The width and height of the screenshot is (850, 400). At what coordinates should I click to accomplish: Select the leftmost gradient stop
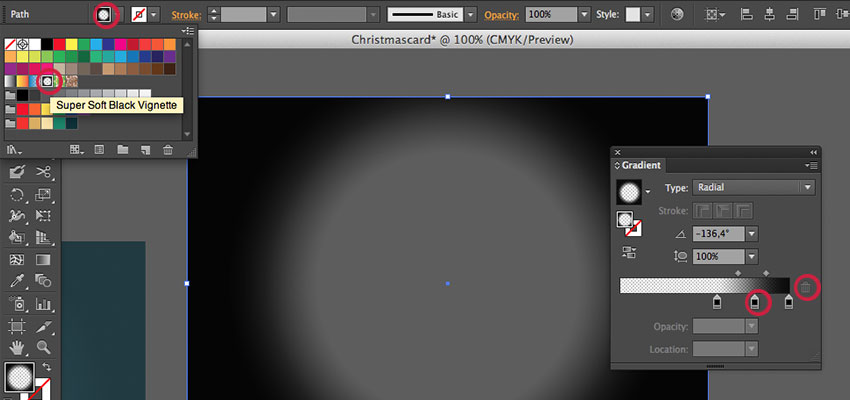(717, 302)
